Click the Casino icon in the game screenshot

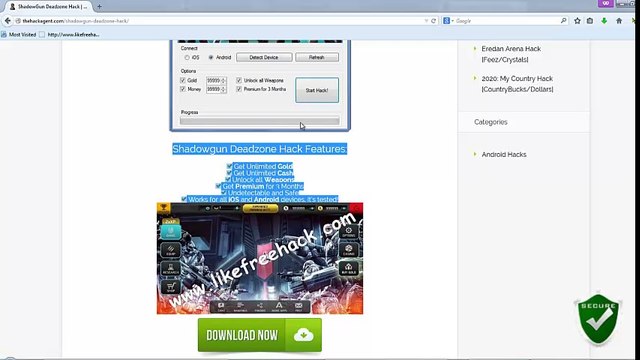coord(348,250)
